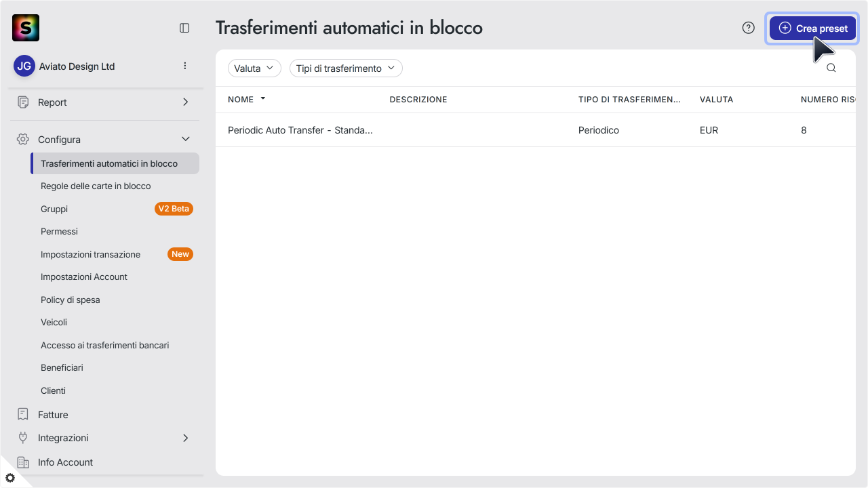Click the TIPO DI TRASFERIMEN... column header

[x=629, y=100]
